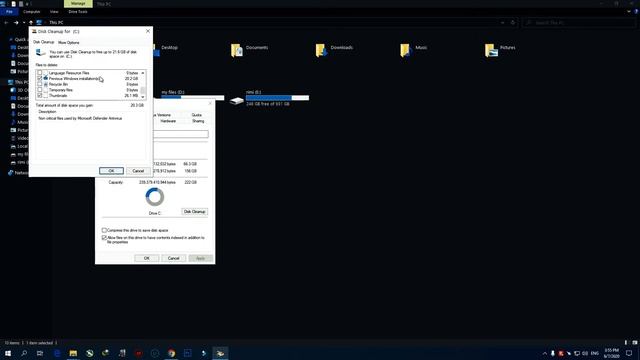Toggle allow files to be indexed
640x360 pixels.
click(104, 238)
